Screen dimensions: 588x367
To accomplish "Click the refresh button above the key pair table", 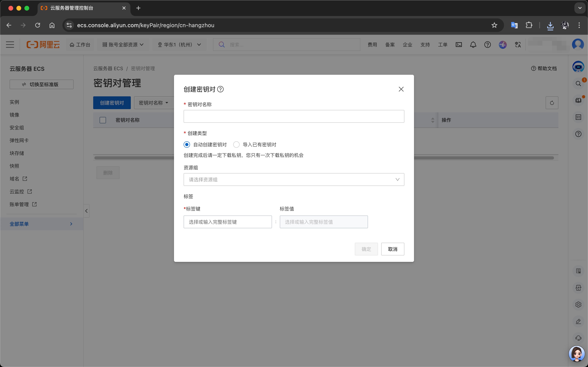I will point(552,103).
